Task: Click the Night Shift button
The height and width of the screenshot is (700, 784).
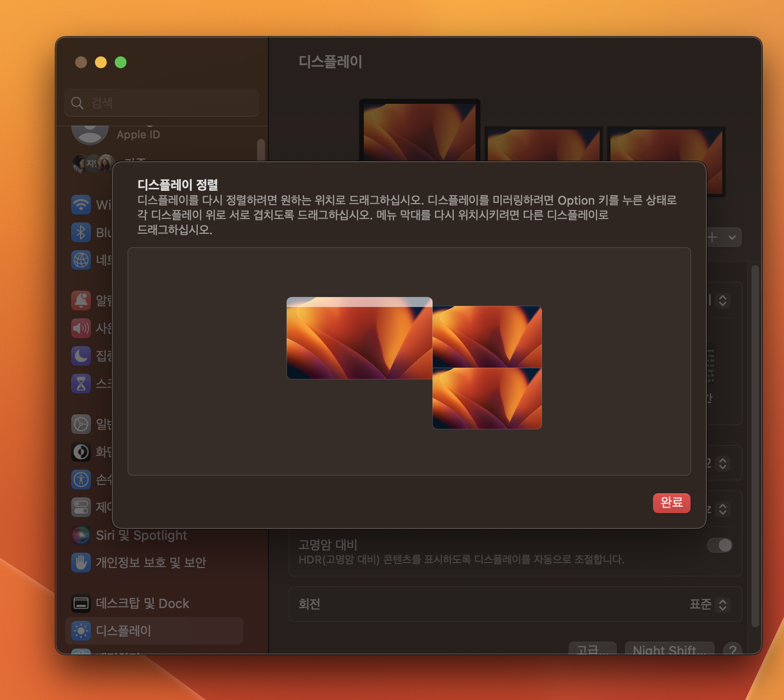Action: coord(669,648)
